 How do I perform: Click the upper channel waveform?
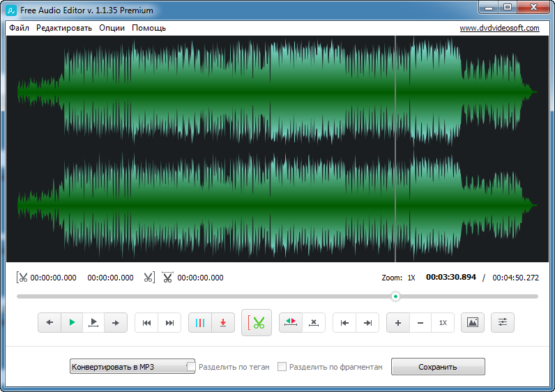coord(277,92)
